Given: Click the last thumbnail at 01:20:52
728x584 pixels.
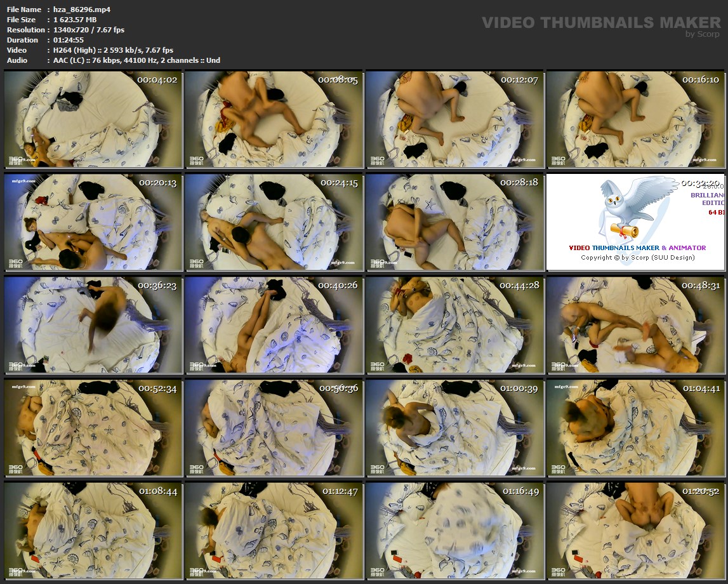Looking at the screenshot, I should [x=635, y=530].
